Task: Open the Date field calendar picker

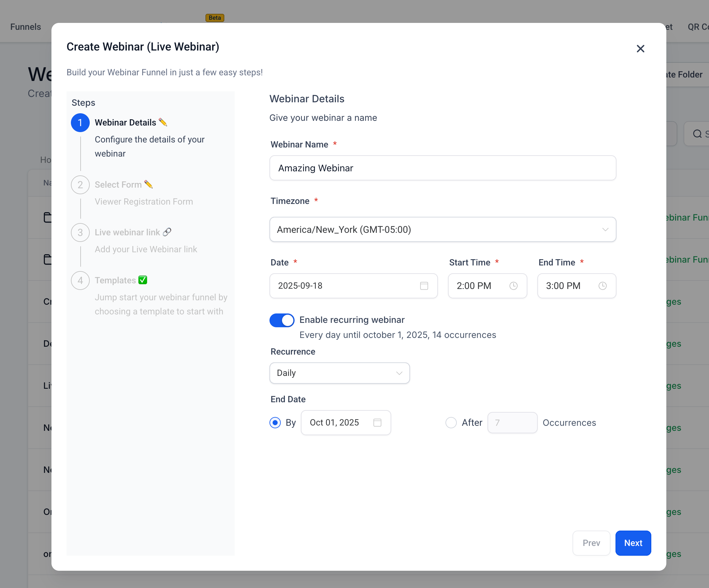Action: (424, 286)
